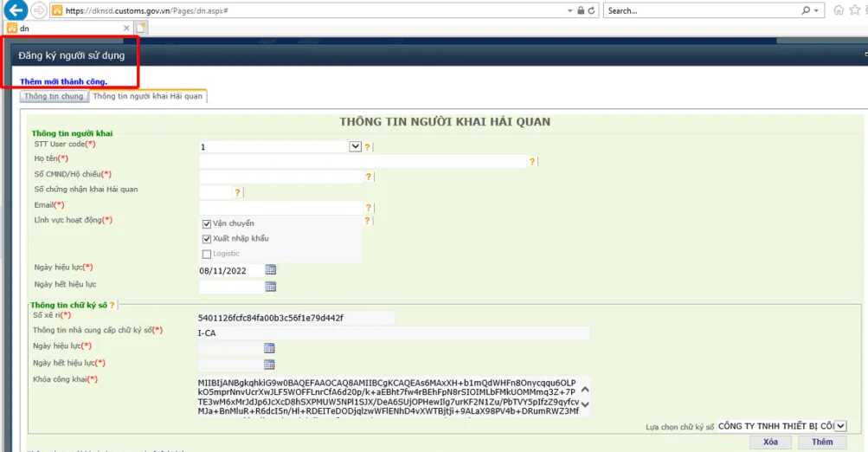Click the browser back arrow button
This screenshot has width=868, height=452.
(16, 10)
